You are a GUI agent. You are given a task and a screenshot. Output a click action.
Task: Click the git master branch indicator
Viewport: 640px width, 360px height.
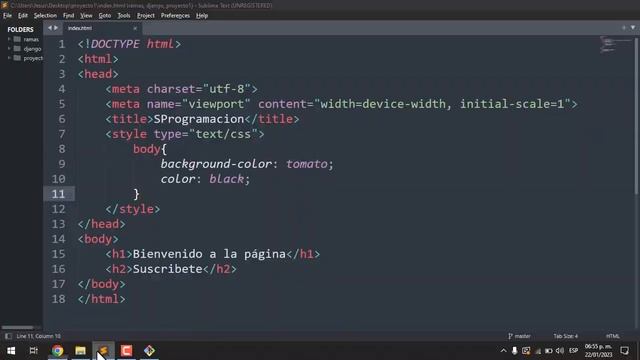click(x=519, y=336)
